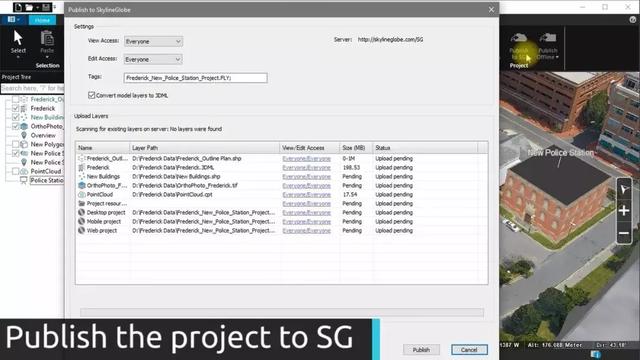Toggle Convert model layers to 3DML checkbox
640x360 pixels.
pyautogui.click(x=91, y=95)
